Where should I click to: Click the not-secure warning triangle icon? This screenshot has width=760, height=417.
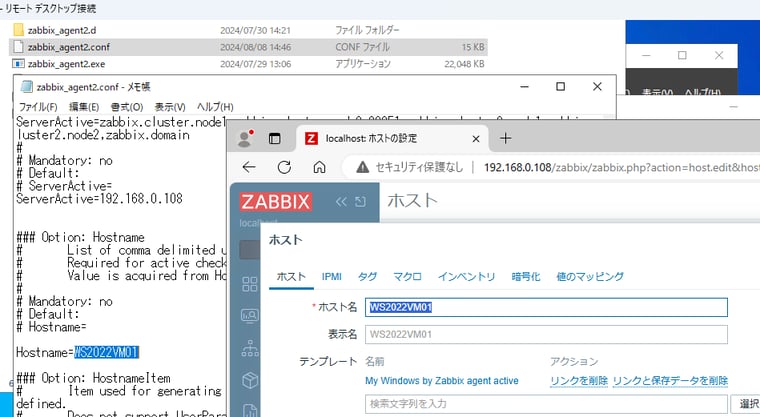tap(362, 167)
